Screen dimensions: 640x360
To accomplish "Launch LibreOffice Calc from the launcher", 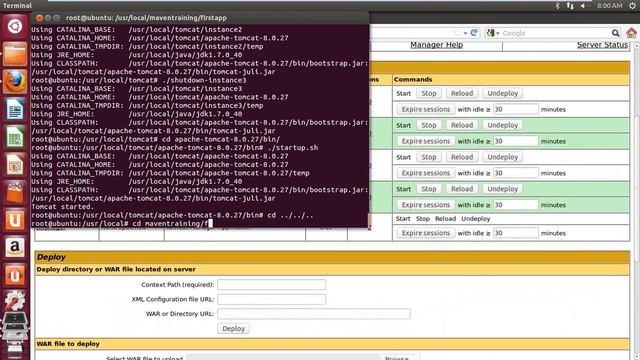I will point(15,136).
